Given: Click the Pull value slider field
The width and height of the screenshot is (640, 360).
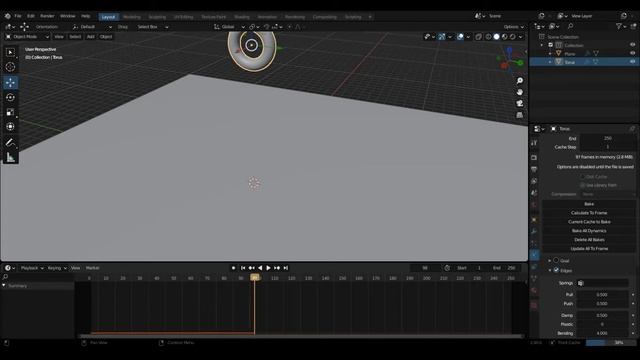Looking at the screenshot, I should pos(602,295).
